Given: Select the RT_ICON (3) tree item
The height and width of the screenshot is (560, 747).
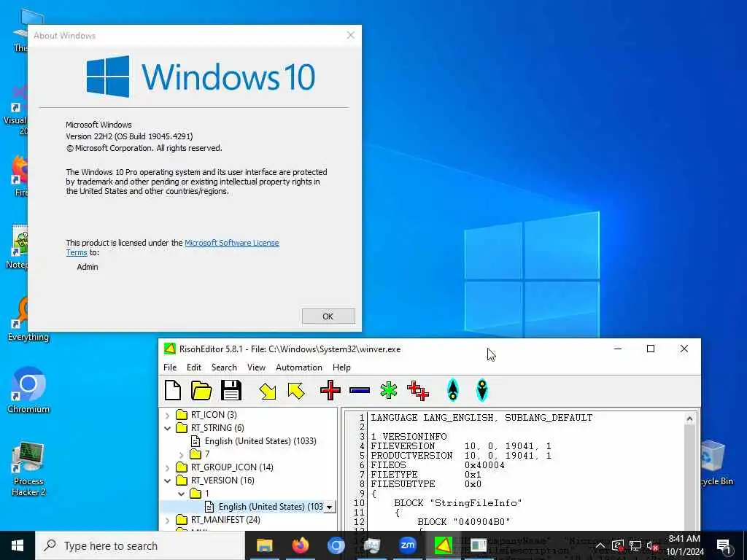Looking at the screenshot, I should coord(206,415).
